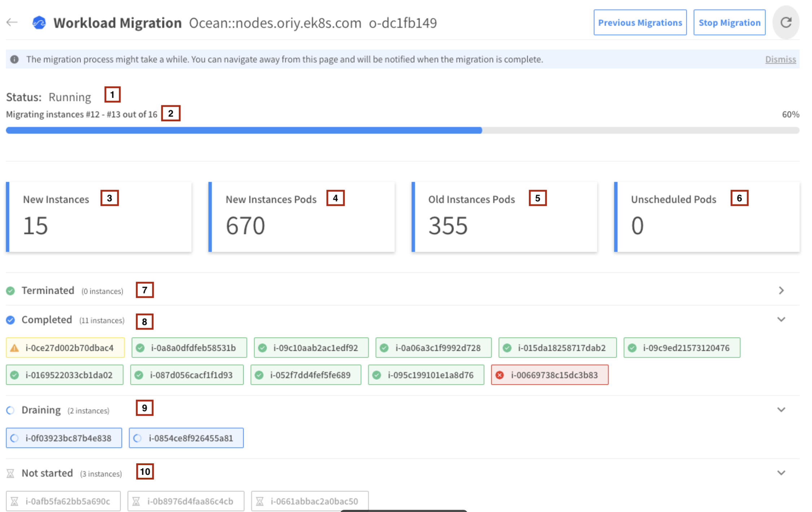Click the circle icon beside Draining

(10, 410)
